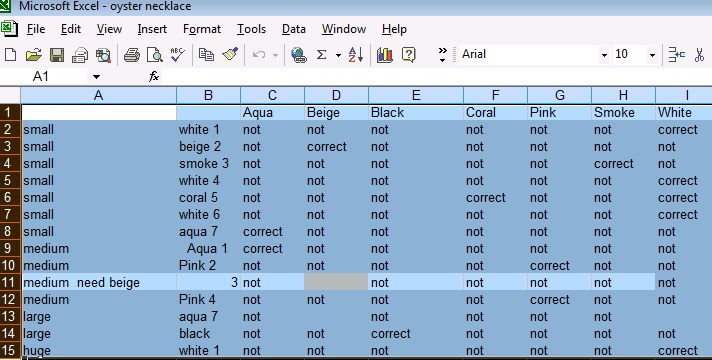The image size is (712, 360).
Task: Open the File menu
Action: click(36, 29)
